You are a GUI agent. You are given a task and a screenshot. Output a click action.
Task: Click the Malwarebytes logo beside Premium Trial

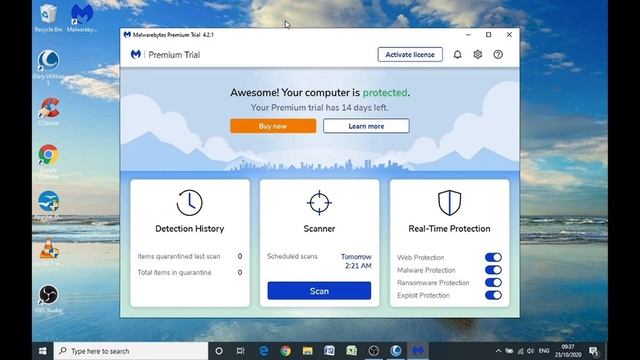click(x=136, y=54)
